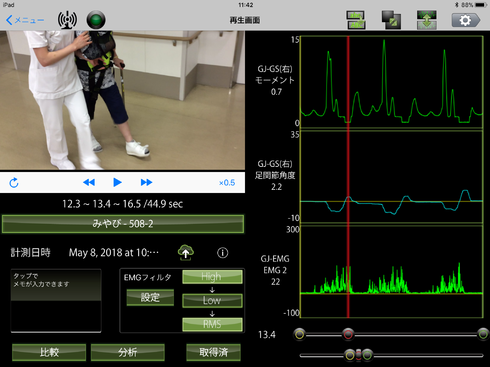Toggle the High EMG filter
The image size is (490, 367).
[212, 277]
